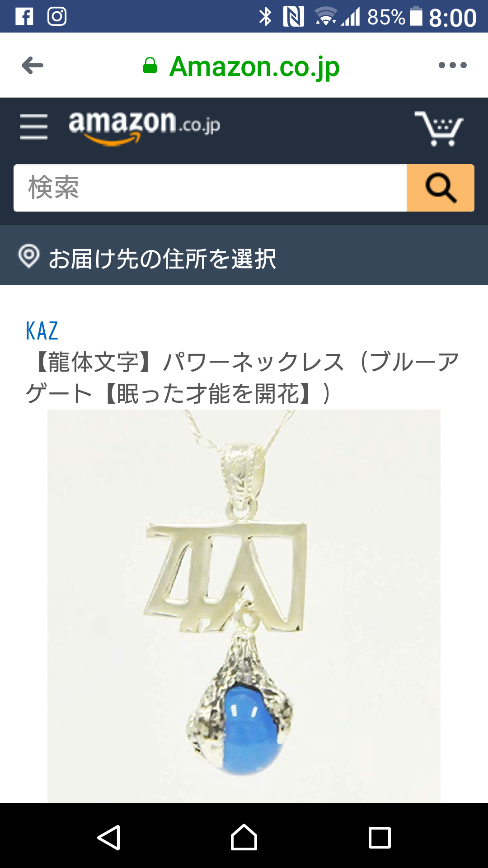Go back with the browser arrow

click(33, 66)
